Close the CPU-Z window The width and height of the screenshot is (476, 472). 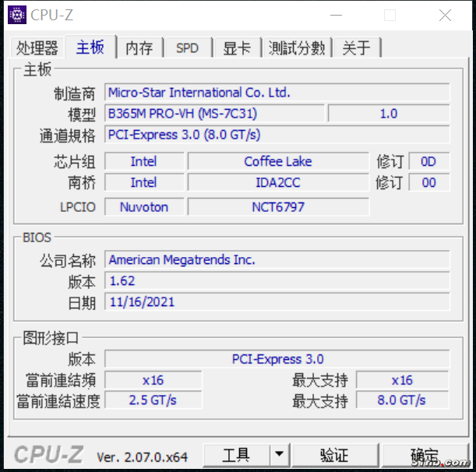point(445,15)
